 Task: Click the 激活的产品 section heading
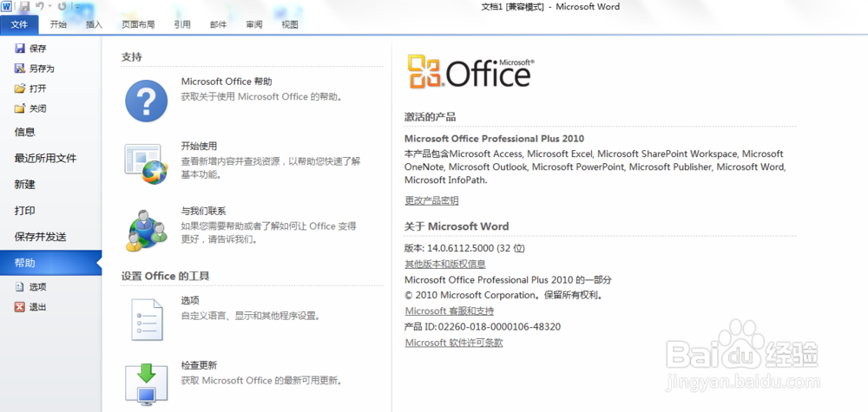(431, 117)
